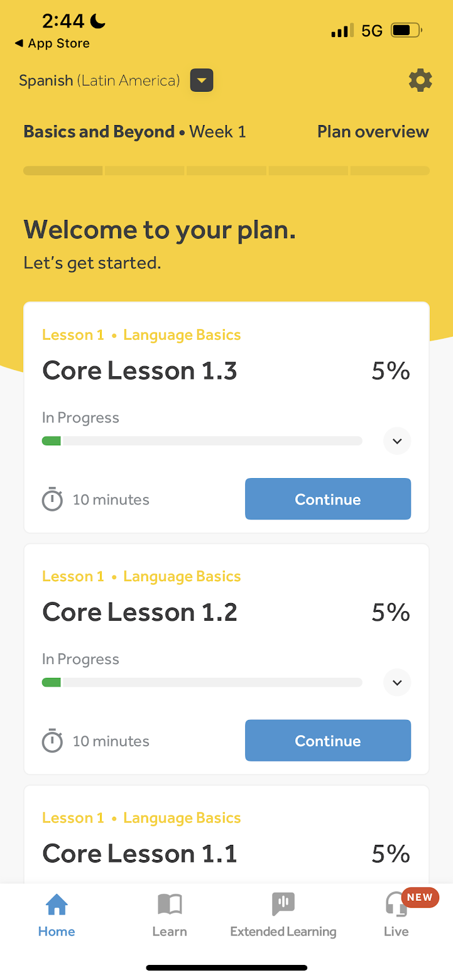This screenshot has width=453, height=980.
Task: Tap the Learn book icon
Action: [170, 905]
